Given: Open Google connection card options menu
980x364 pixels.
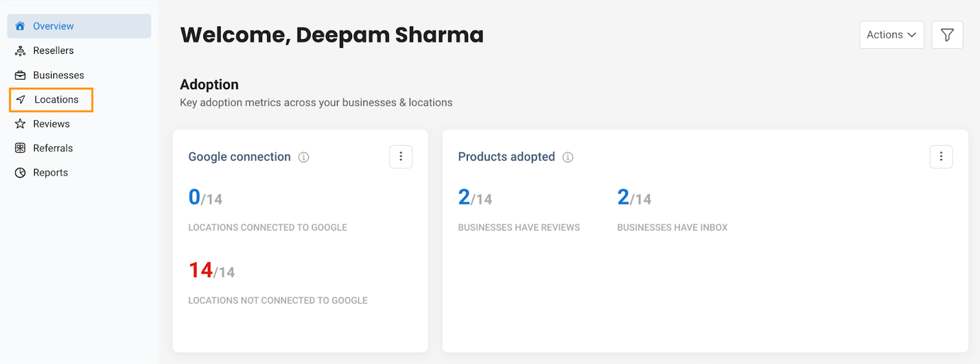Looking at the screenshot, I should [x=401, y=157].
